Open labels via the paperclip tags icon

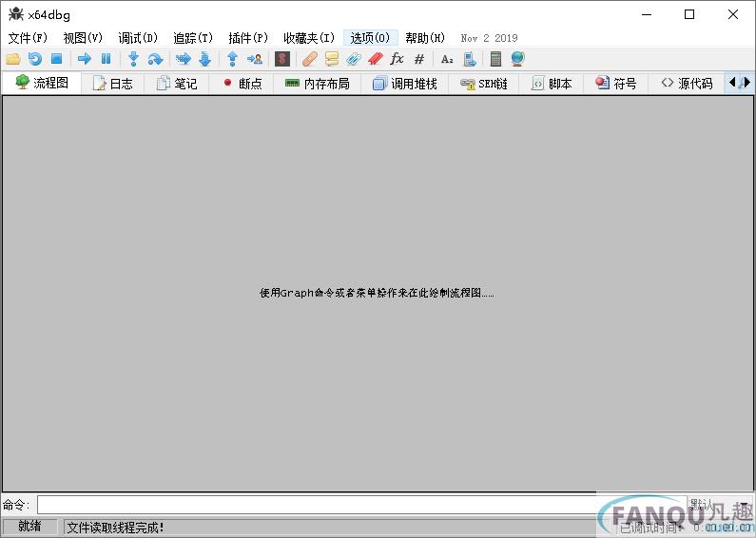(x=354, y=59)
